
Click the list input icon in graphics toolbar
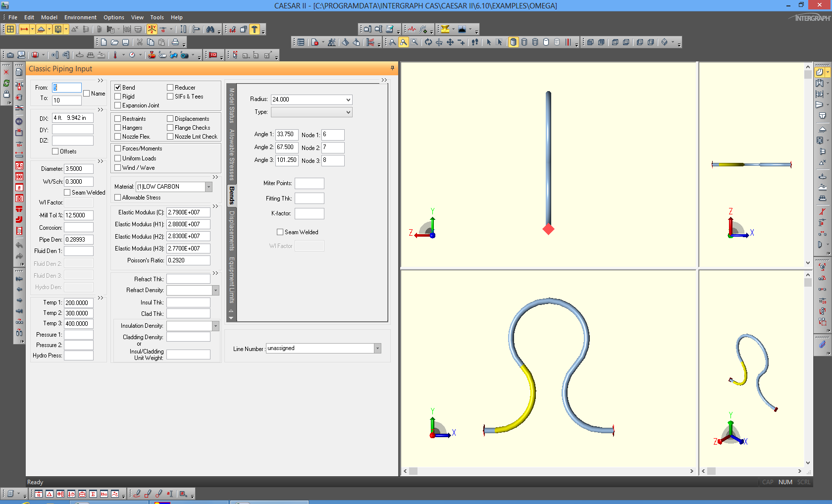301,42
